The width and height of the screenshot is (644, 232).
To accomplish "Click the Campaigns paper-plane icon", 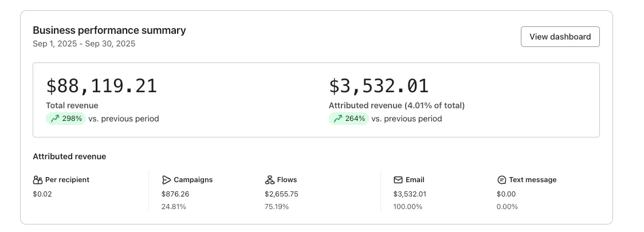I will (x=166, y=180).
